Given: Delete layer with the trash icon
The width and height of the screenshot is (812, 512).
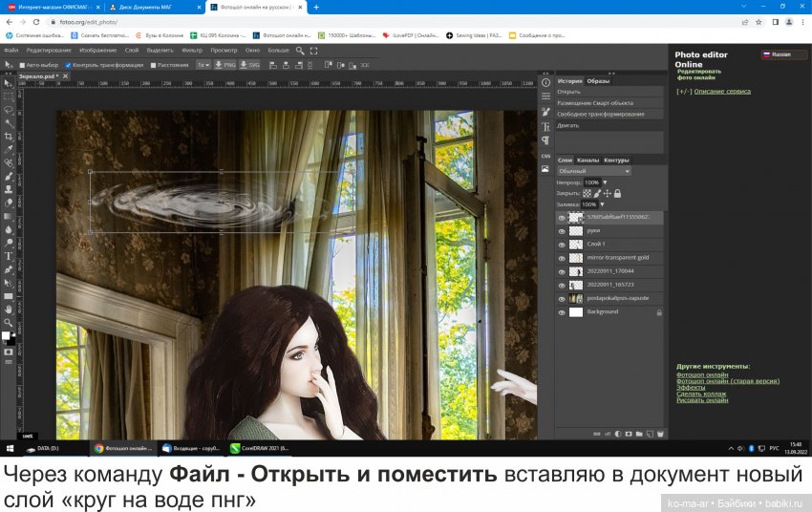Looking at the screenshot, I should pyautogui.click(x=660, y=434).
